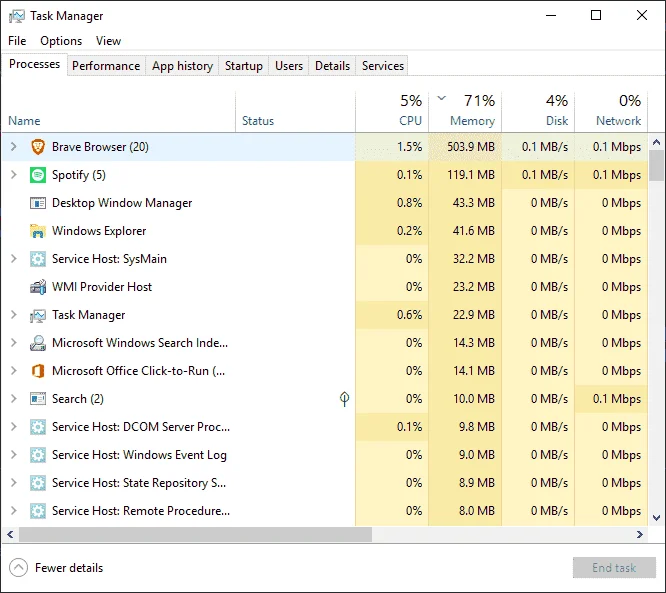Open the Options menu
The height and width of the screenshot is (593, 666).
coord(61,41)
